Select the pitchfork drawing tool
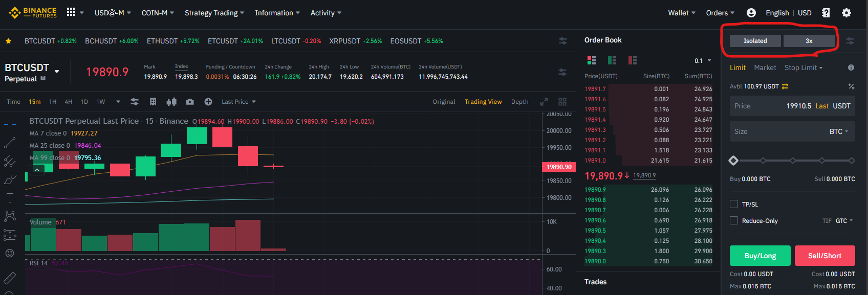868x295 pixels. click(x=10, y=161)
